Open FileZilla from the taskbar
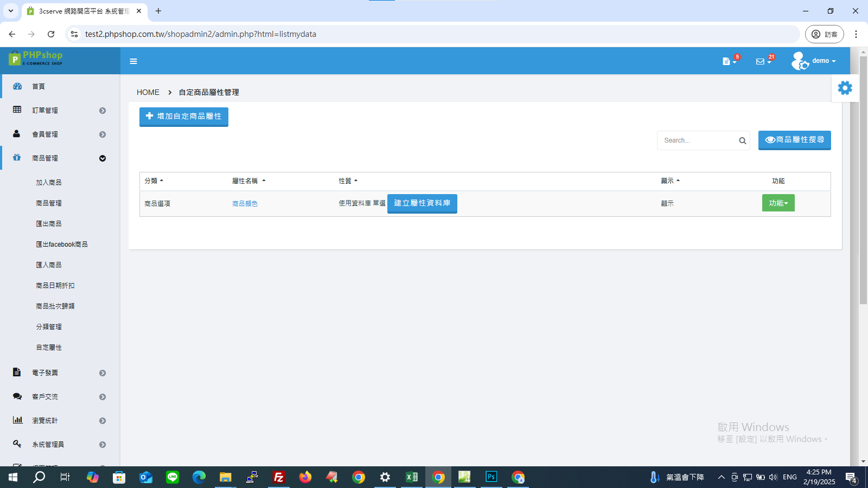Image resolution: width=868 pixels, height=488 pixels. 279,477
